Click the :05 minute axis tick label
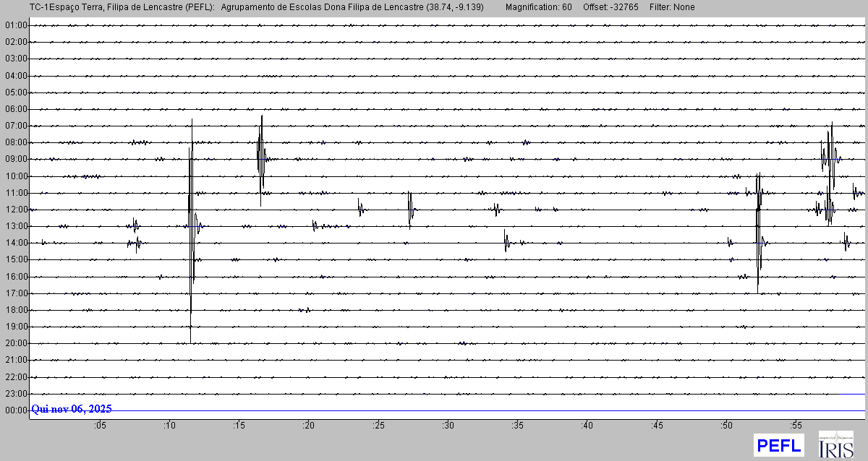The image size is (868, 461). [x=100, y=426]
